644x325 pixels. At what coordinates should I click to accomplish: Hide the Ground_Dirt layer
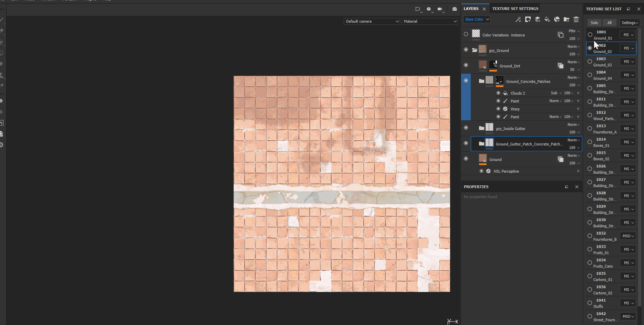point(466,65)
